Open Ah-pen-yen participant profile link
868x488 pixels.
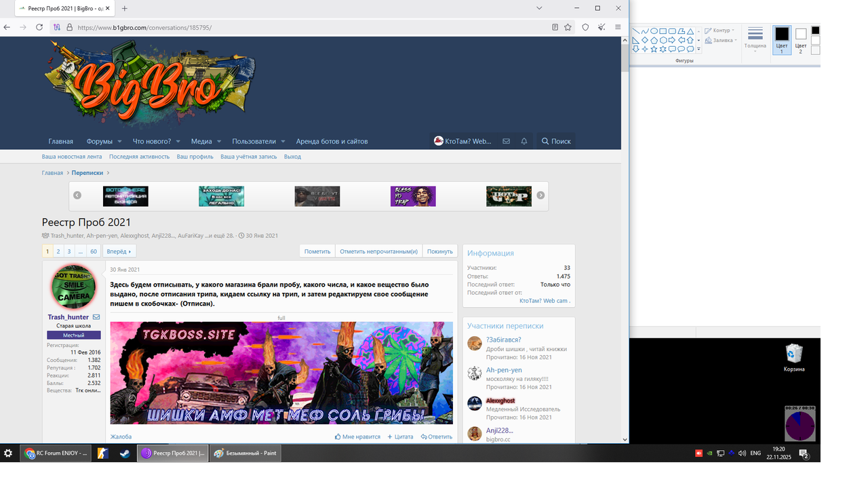(504, 370)
